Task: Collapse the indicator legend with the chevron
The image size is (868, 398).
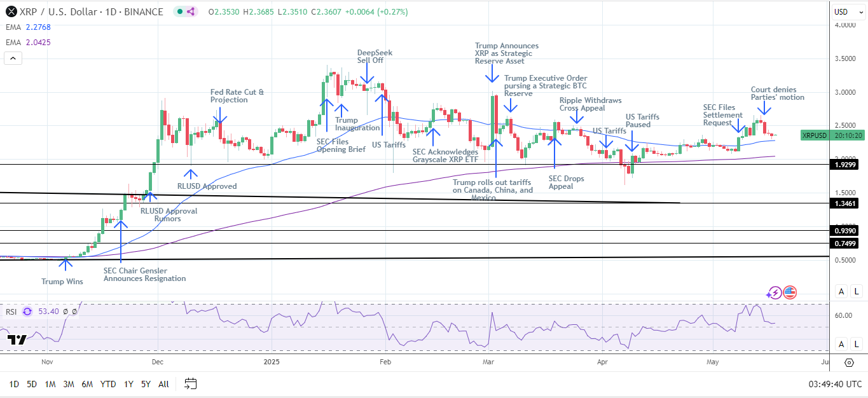Action: click(x=13, y=58)
